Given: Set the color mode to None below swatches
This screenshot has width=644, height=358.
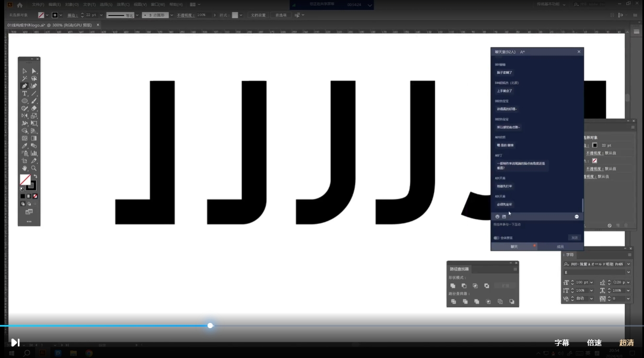Looking at the screenshot, I should pos(35,196).
